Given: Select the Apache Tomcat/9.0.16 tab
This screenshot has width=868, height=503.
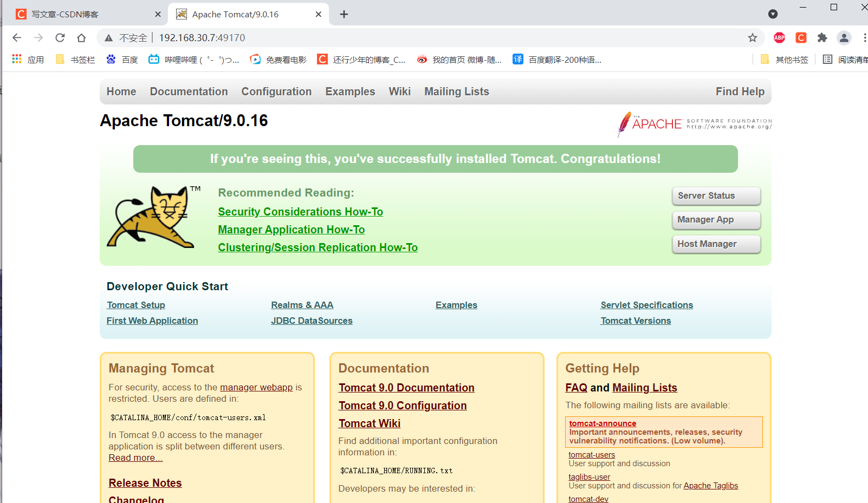Looking at the screenshot, I should pos(248,14).
